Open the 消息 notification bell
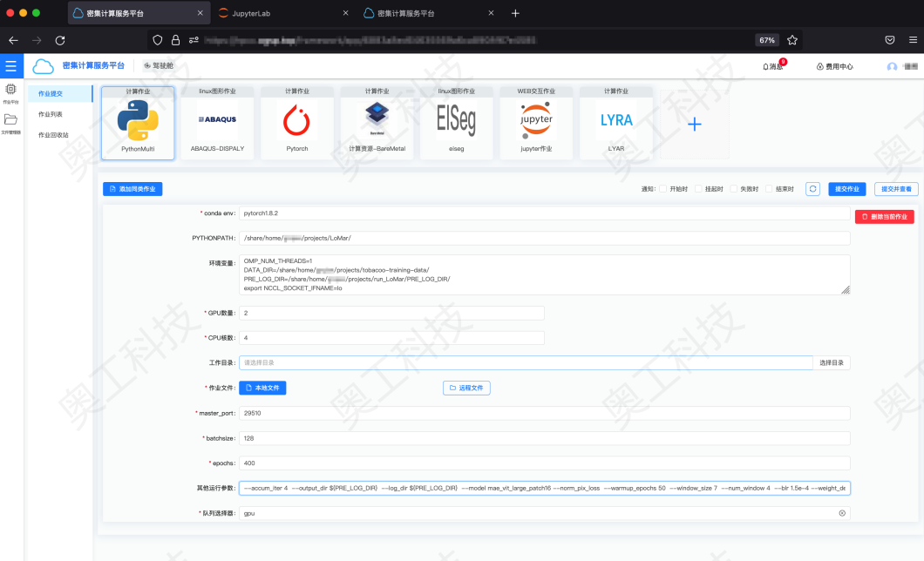The width and height of the screenshot is (924, 561). click(773, 66)
